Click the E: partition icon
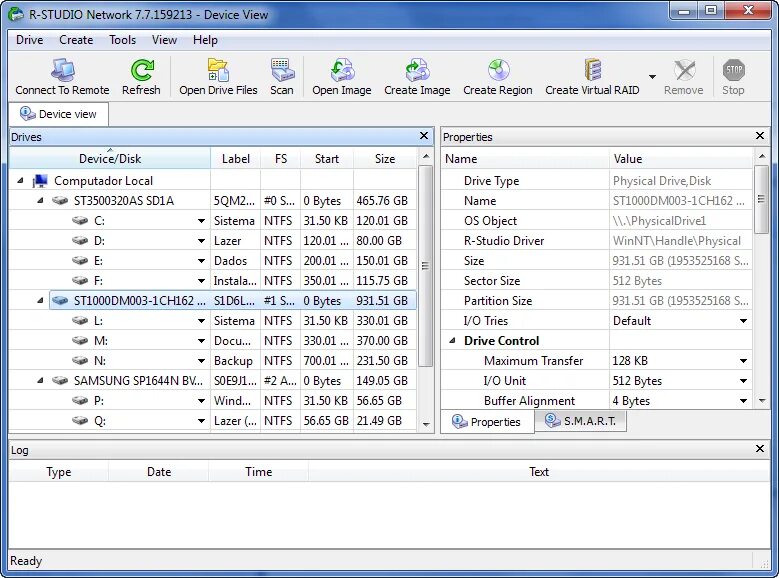779x578 pixels. click(80, 260)
